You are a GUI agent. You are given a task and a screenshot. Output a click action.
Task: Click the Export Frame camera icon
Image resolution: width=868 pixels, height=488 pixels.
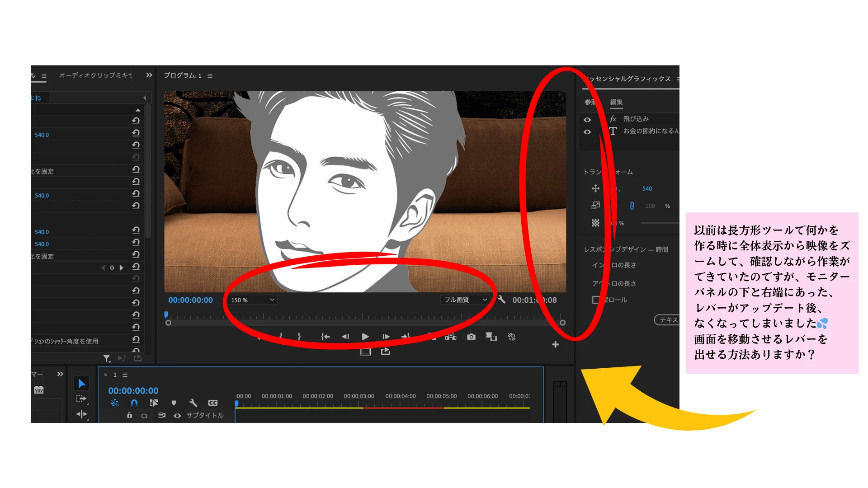pos(471,337)
